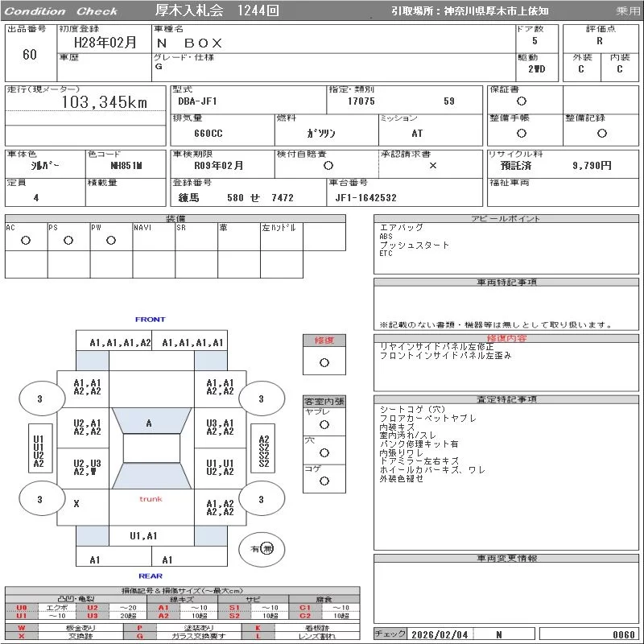Click the アピールポイント section header
Screen dimensions: 644x644
(506, 219)
